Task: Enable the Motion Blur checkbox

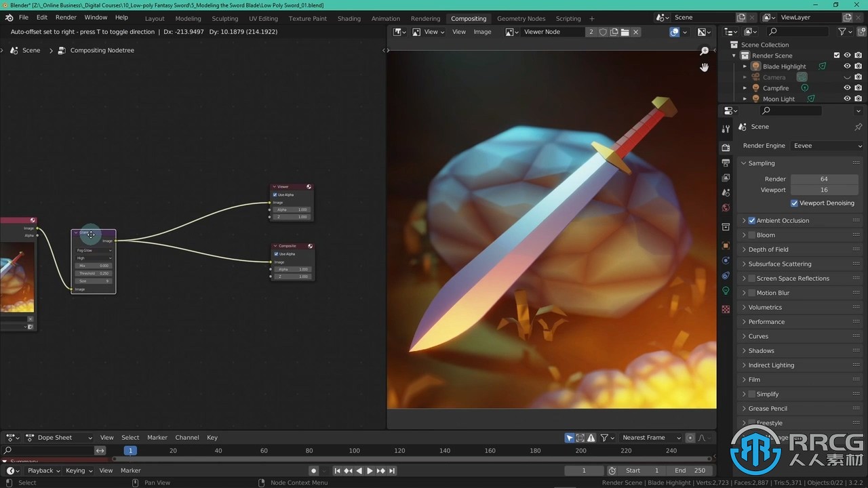Action: (x=751, y=293)
